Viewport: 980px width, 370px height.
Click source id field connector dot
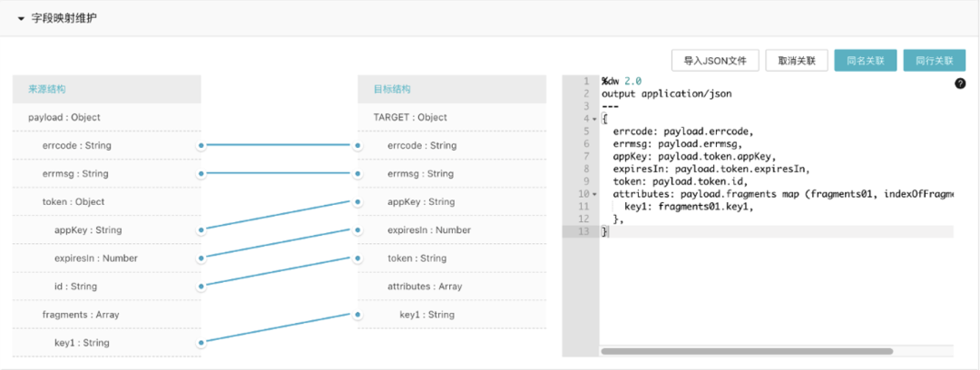[201, 287]
